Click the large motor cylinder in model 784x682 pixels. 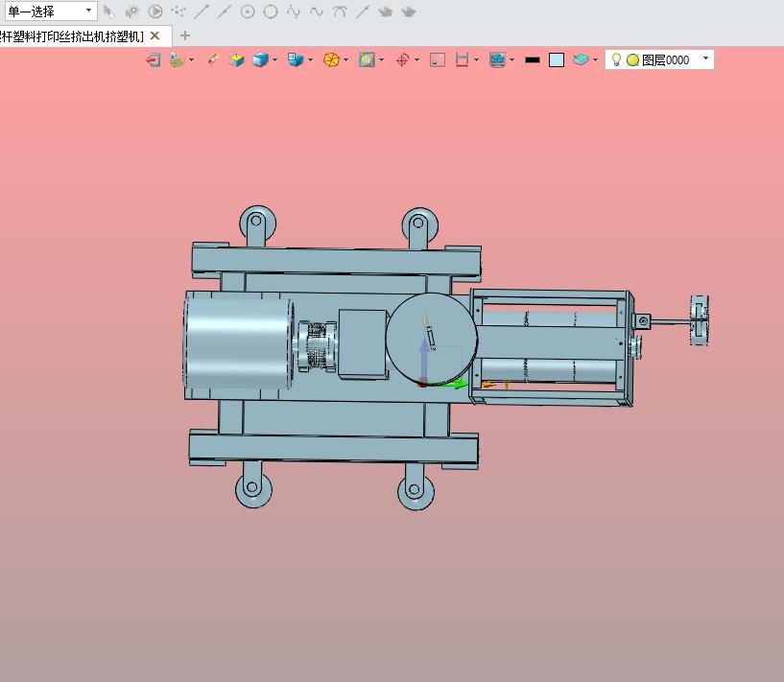tap(238, 342)
